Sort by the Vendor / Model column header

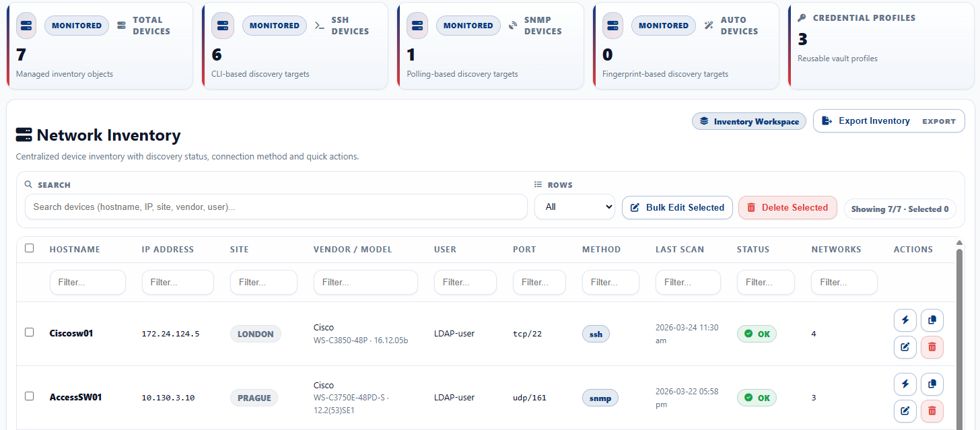[353, 250]
